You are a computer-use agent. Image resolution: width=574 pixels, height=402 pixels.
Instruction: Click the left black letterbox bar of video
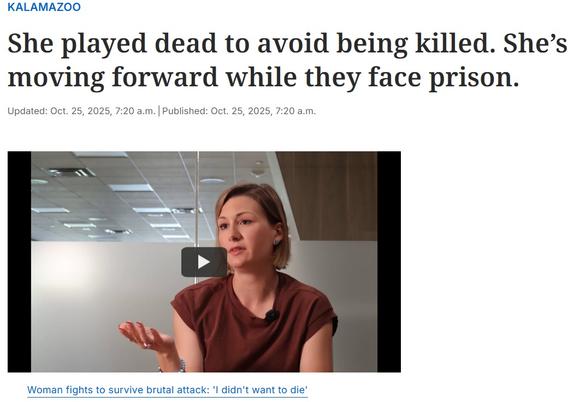19,262
